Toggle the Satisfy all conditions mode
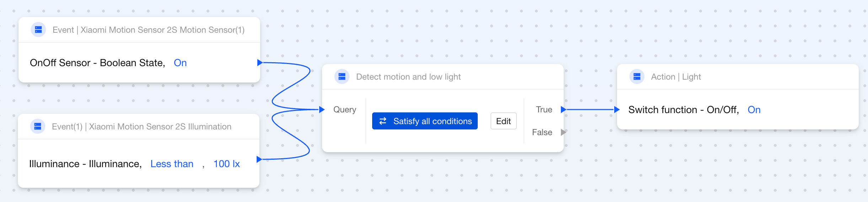868x202 pixels. (425, 121)
